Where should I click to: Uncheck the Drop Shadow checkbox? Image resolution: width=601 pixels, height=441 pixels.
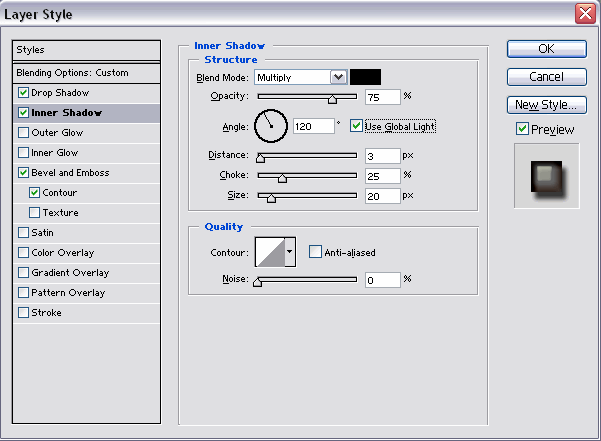[23, 93]
